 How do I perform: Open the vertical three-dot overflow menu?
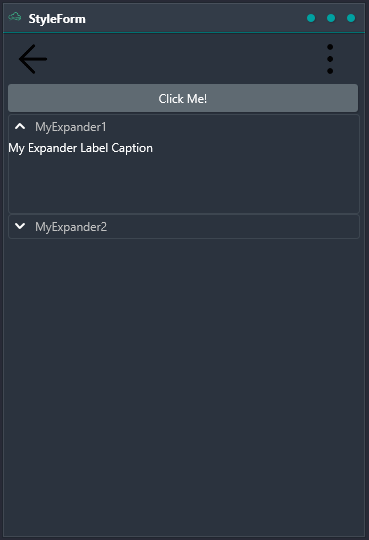pyautogui.click(x=330, y=59)
